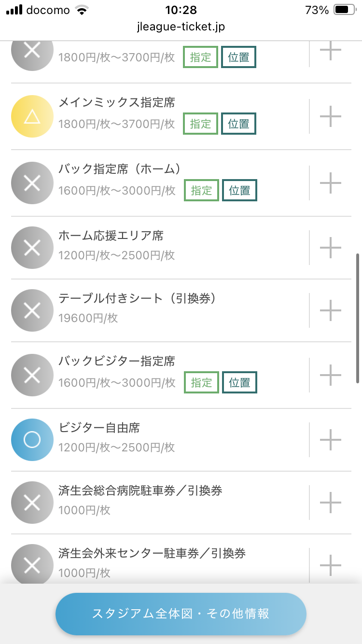Open スタジアム全体図・その他情報 button
The height and width of the screenshot is (644, 362).
point(181,614)
